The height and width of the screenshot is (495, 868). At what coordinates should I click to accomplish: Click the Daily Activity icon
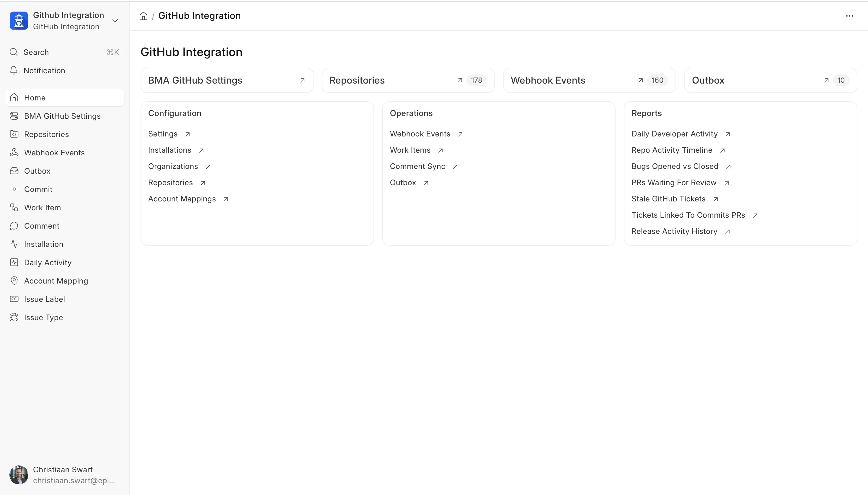tap(14, 263)
